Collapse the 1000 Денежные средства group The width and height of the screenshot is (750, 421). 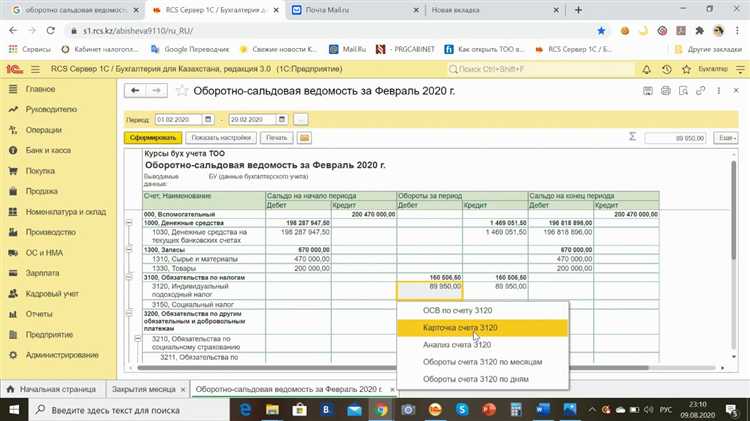[x=129, y=223]
